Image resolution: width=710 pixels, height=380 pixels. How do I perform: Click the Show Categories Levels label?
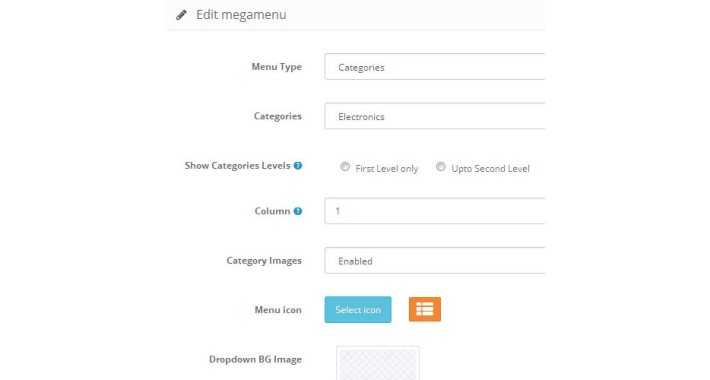click(237, 166)
